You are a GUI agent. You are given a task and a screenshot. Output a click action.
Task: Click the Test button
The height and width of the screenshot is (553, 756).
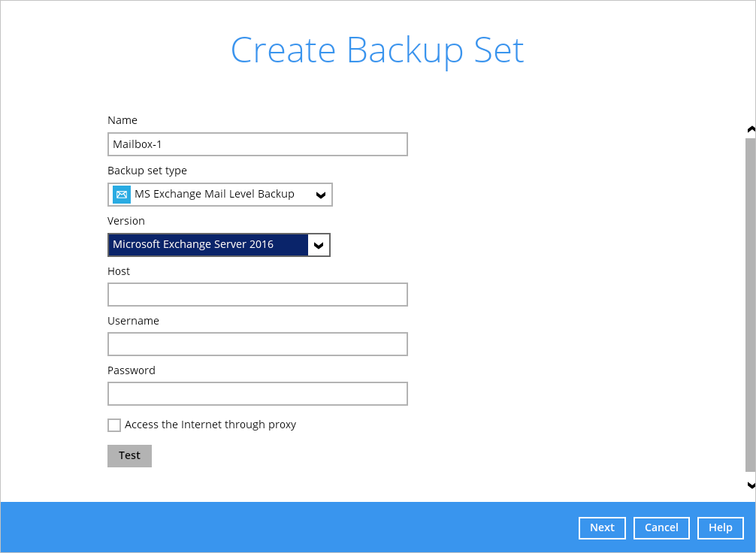coord(130,455)
